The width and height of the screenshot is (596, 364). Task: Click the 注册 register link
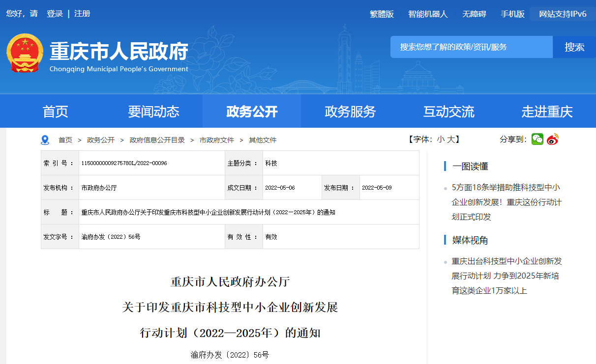pos(82,14)
